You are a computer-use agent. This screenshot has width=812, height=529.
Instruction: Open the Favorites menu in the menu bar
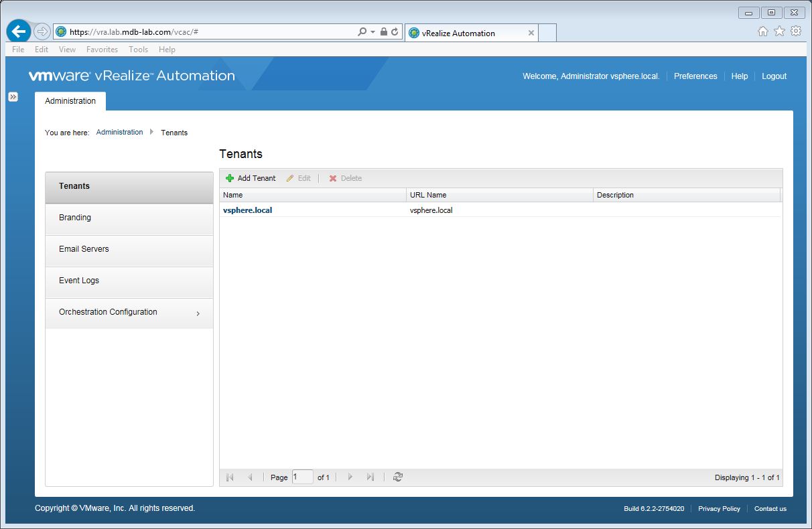(x=102, y=50)
